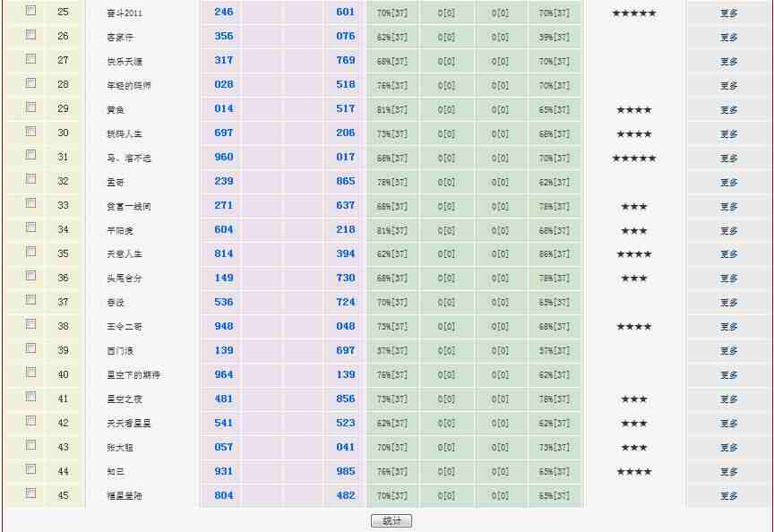Toggle the checkbox beside row 42
Screen dimensions: 774x532
(30, 421)
